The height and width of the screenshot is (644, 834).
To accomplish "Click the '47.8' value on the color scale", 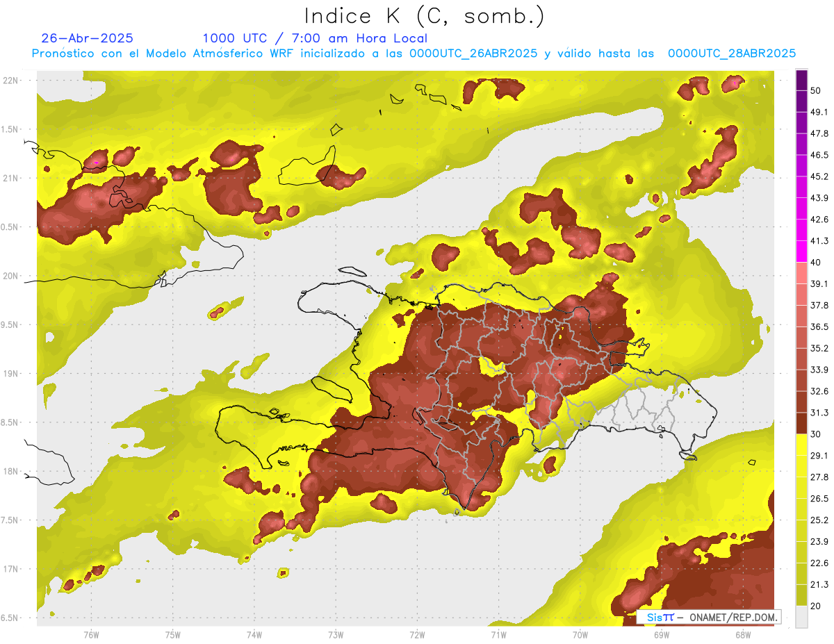I will (x=819, y=133).
